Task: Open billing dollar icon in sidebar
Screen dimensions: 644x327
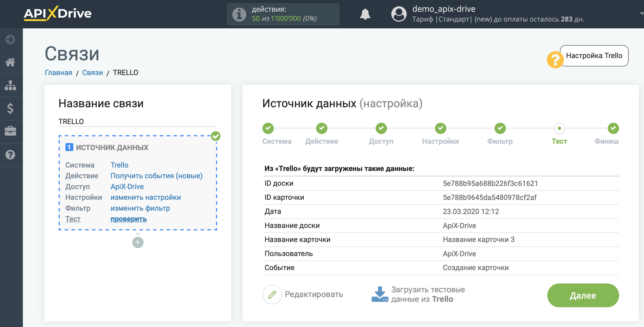Action: (10, 108)
